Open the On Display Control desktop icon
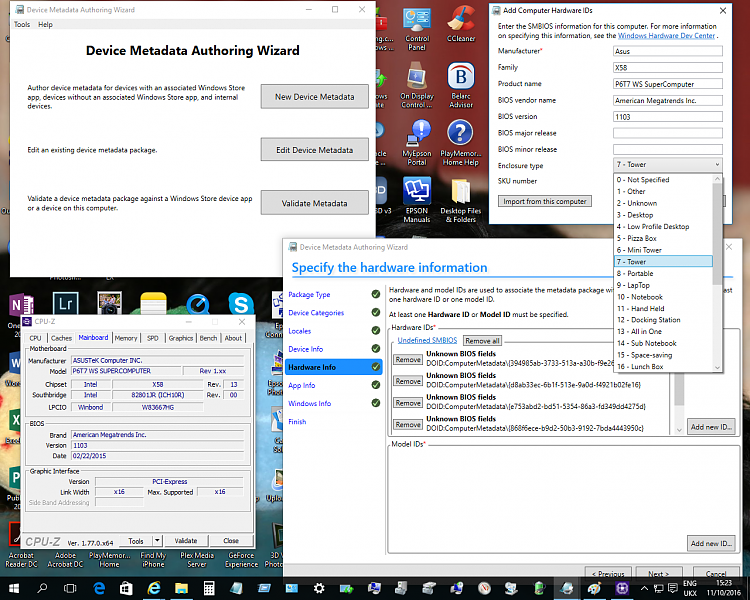750x600 pixels. tap(417, 85)
